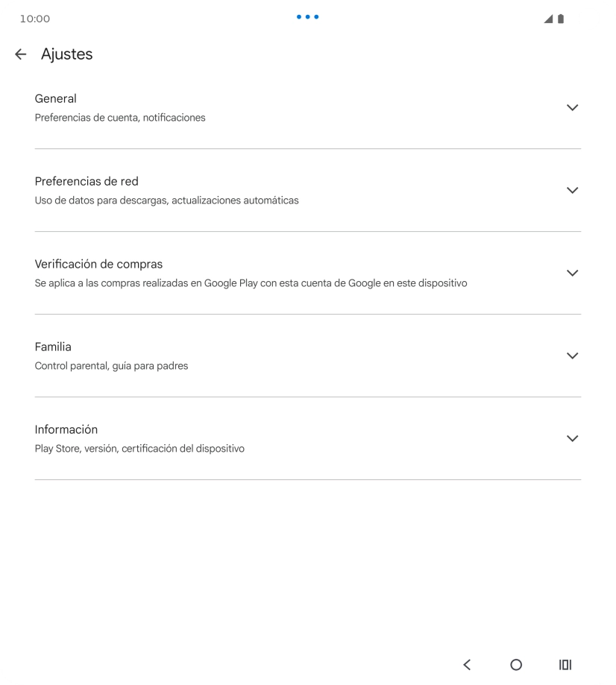Open Información about Play Store
Viewport: 616px width, 685px height.
(x=308, y=438)
